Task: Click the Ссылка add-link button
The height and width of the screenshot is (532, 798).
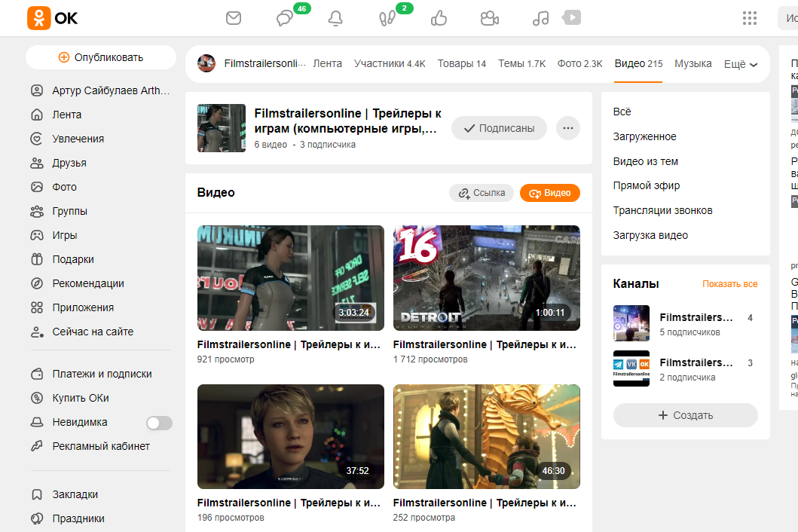Action: 482,193
